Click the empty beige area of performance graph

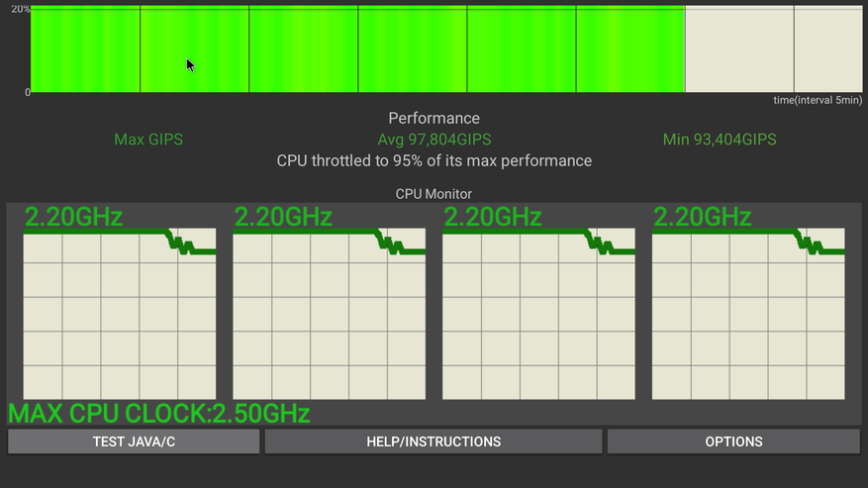click(x=772, y=49)
